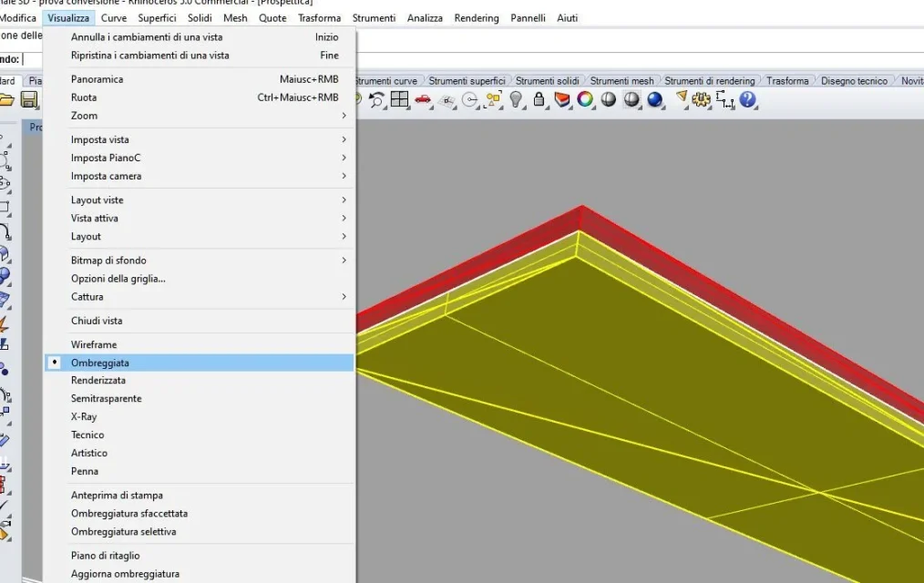Click the four viewports layout icon
The image size is (924, 583).
pyautogui.click(x=399, y=99)
